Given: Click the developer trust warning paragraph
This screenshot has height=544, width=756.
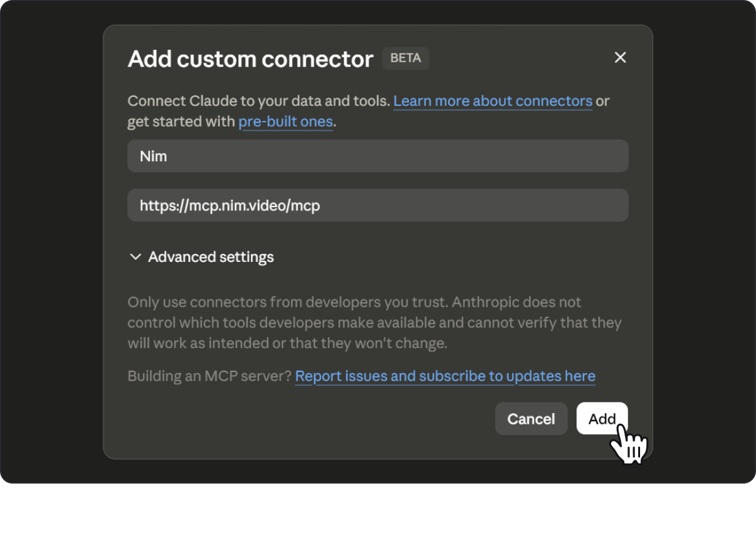Looking at the screenshot, I should 374,323.
